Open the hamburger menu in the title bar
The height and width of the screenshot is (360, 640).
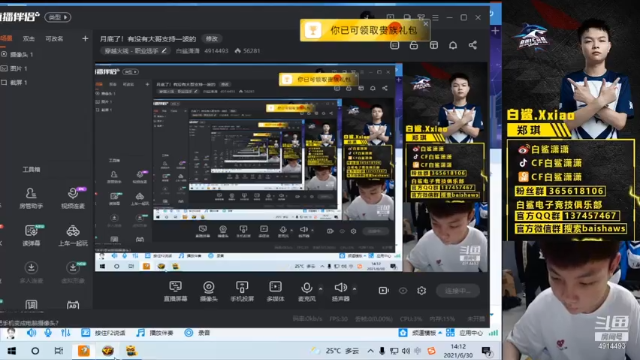(x=436, y=18)
